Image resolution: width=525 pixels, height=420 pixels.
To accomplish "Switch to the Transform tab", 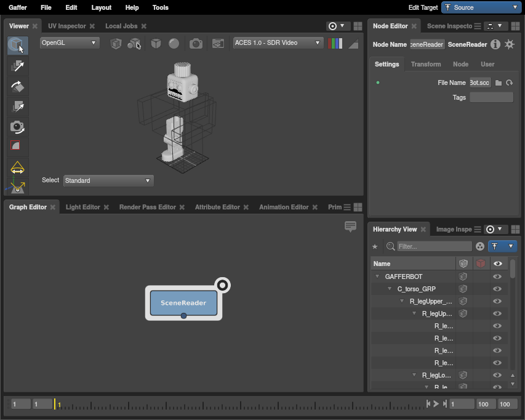I will click(x=425, y=64).
